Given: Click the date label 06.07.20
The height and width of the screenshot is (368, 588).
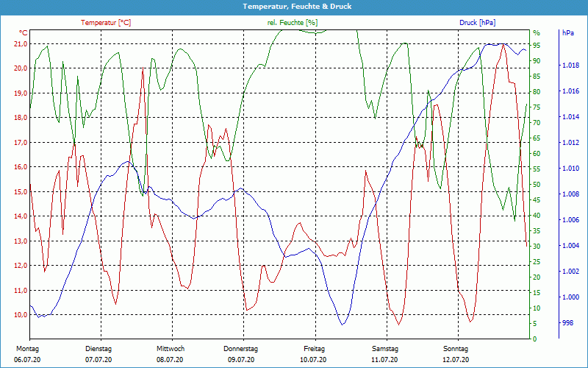Looking at the screenshot, I should 27,360.
